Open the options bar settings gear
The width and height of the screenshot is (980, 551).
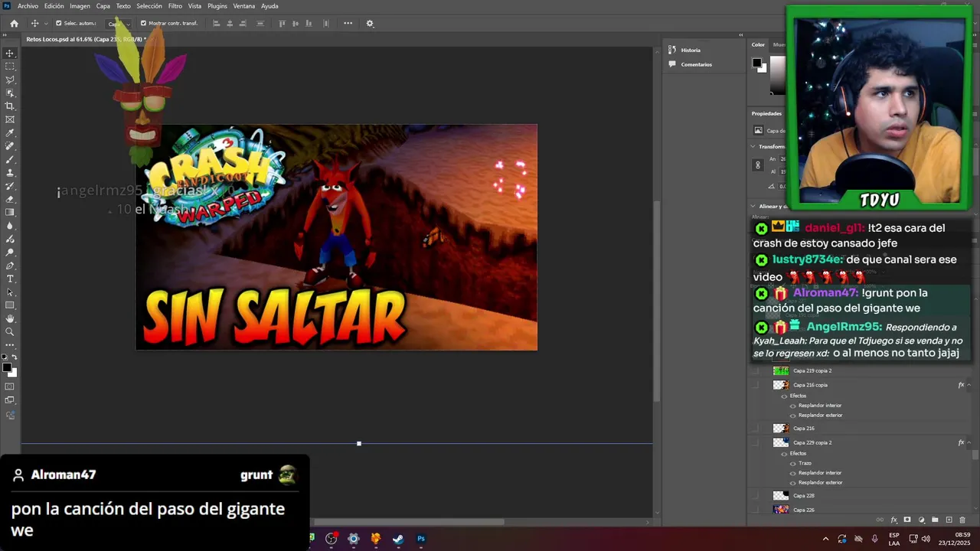370,24
